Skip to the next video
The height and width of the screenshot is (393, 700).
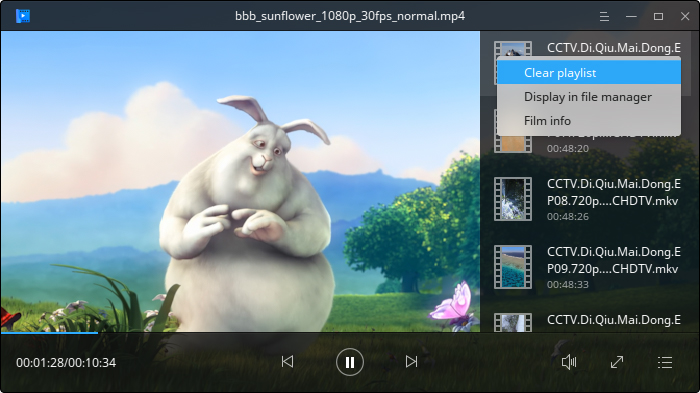412,362
